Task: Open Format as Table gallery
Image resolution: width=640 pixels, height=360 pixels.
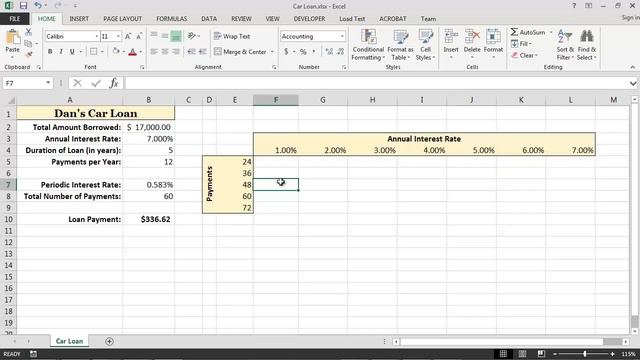Action: 400,45
